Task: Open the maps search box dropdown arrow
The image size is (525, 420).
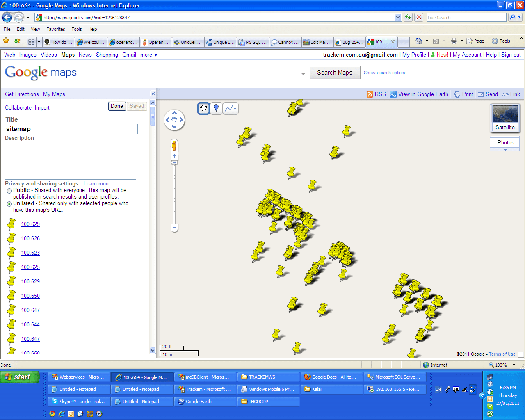Action: 304,74
